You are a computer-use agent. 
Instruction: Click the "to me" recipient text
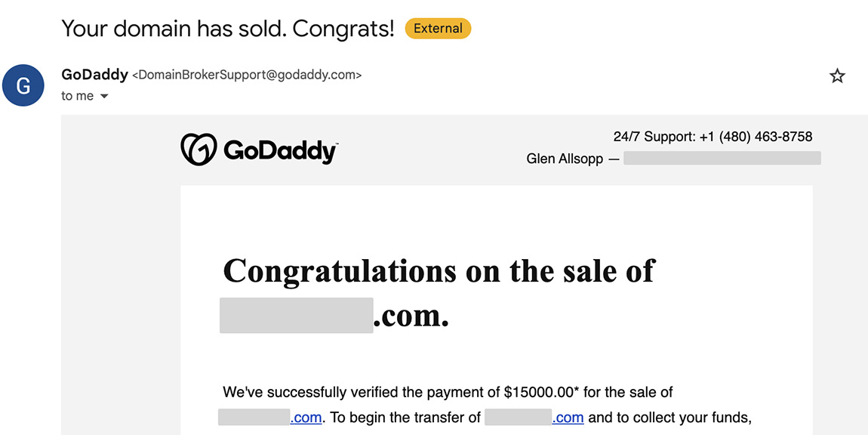[78, 96]
